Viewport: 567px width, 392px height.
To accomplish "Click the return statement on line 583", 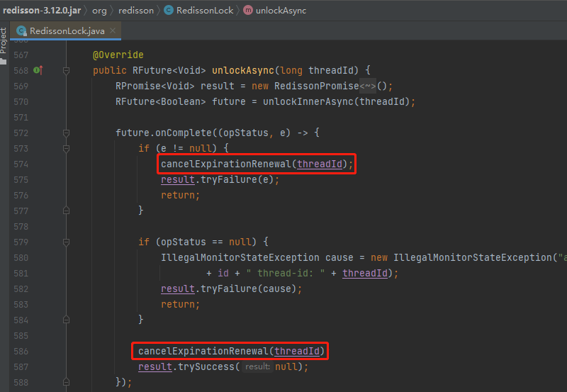I will [180, 305].
